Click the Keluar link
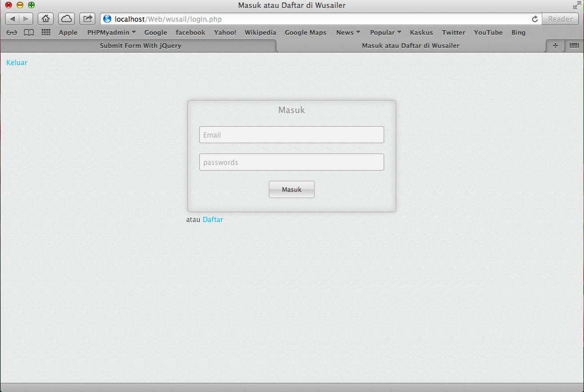This screenshot has width=584, height=392. tap(17, 63)
